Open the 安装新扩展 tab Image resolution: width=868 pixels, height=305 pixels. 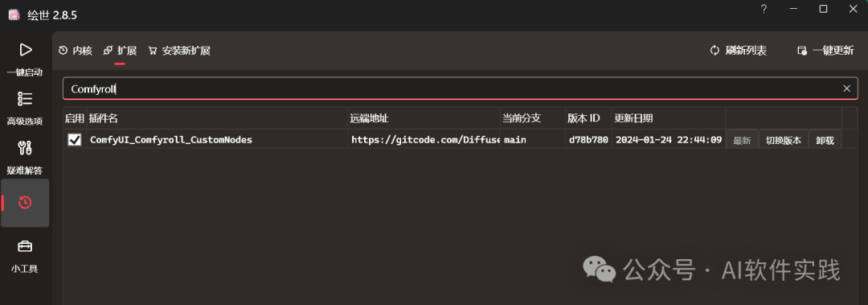[179, 51]
